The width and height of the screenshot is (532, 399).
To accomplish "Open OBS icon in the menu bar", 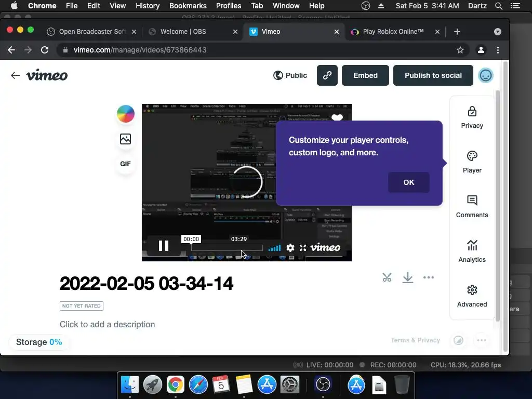I will 365,6.
